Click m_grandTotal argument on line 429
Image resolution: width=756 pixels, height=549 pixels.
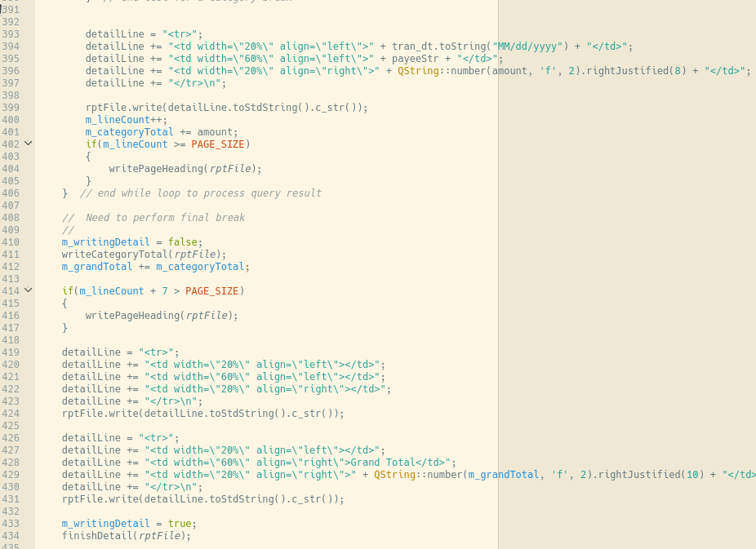tap(504, 474)
